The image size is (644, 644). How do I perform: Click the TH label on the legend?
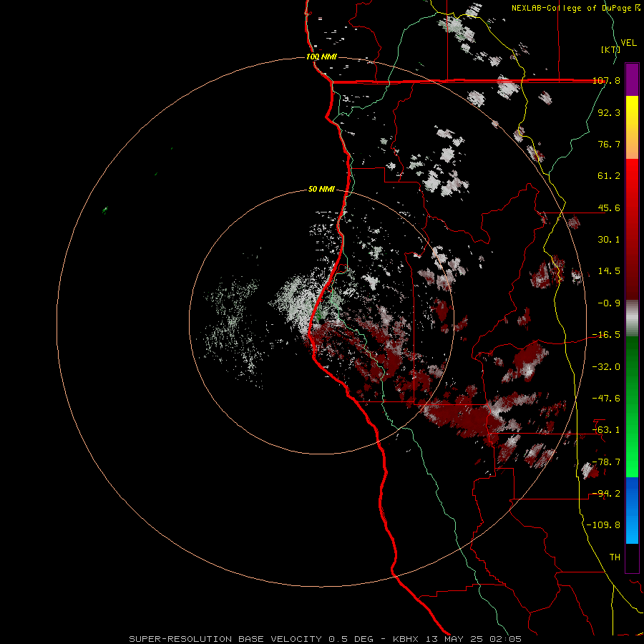click(615, 557)
